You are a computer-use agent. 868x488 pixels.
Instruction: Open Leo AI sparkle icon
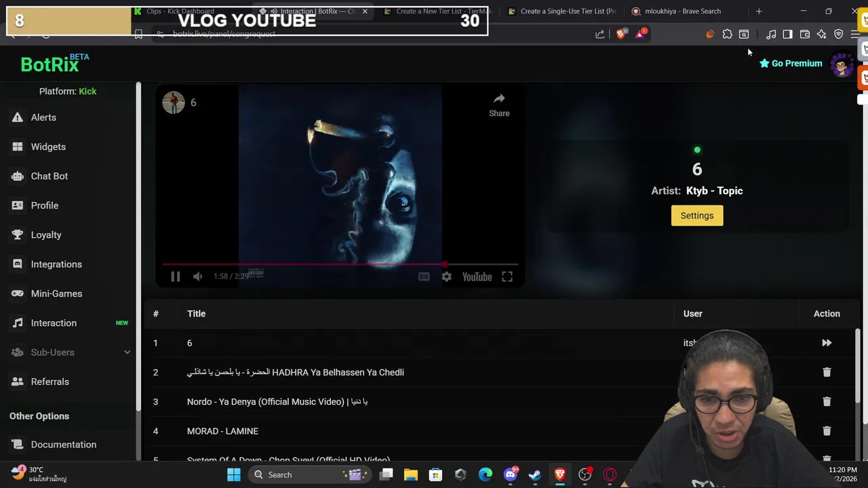pos(821,34)
